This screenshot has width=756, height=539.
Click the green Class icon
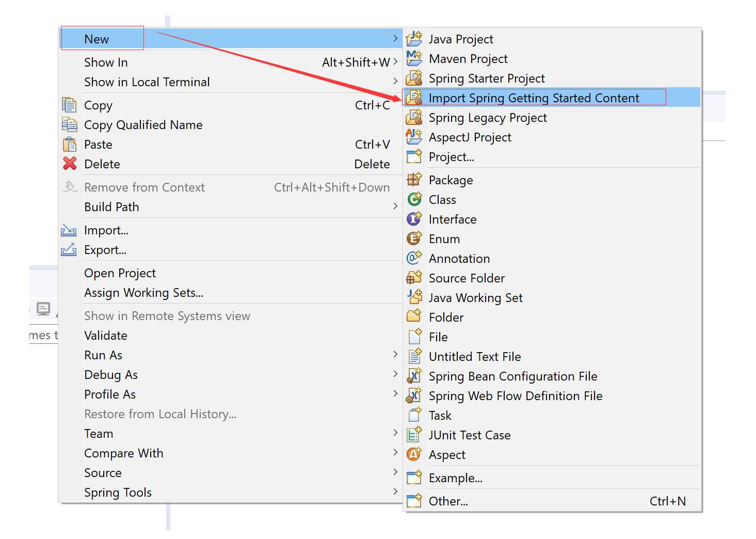click(414, 199)
